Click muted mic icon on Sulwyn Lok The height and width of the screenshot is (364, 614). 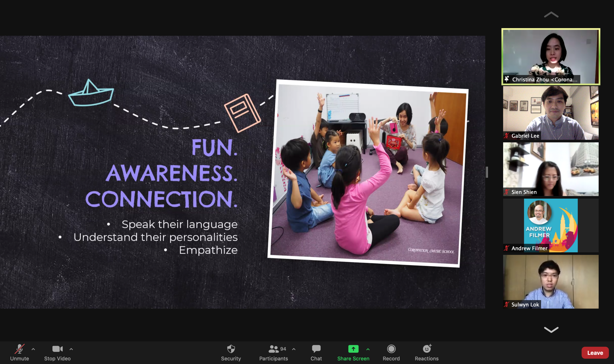[x=506, y=305]
